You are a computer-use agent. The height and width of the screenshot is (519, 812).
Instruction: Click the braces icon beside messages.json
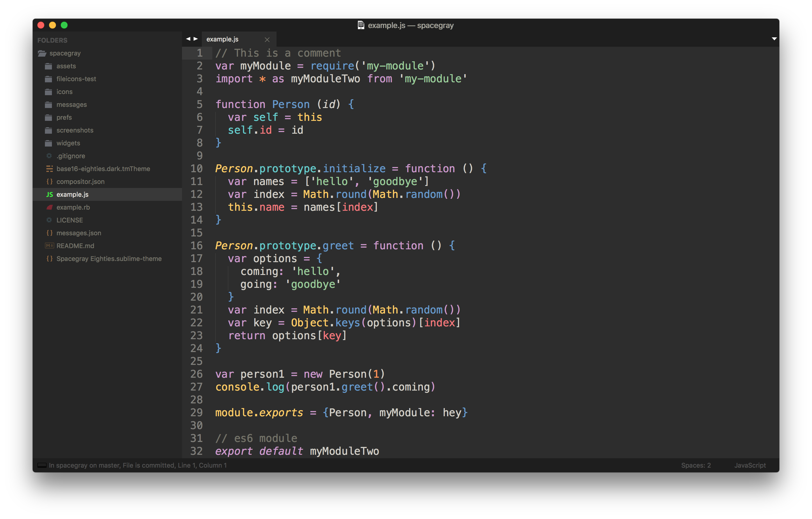50,233
